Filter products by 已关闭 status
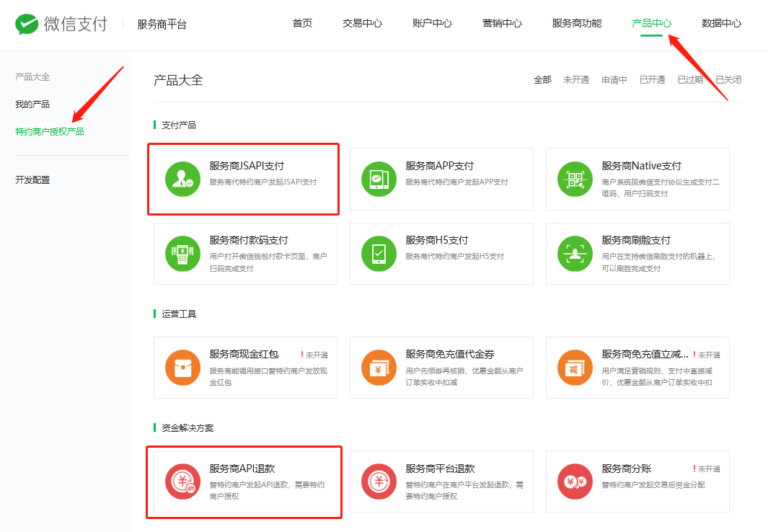The image size is (768, 532). 728,80
